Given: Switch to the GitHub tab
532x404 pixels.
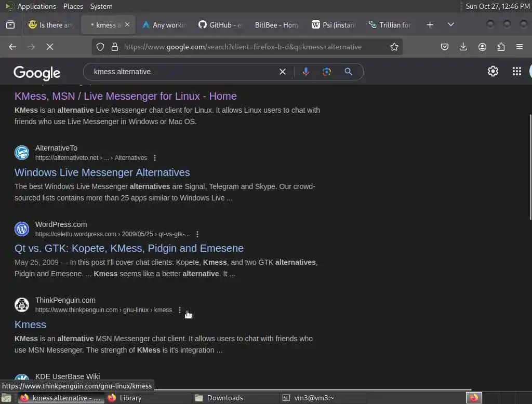Looking at the screenshot, I should [221, 25].
